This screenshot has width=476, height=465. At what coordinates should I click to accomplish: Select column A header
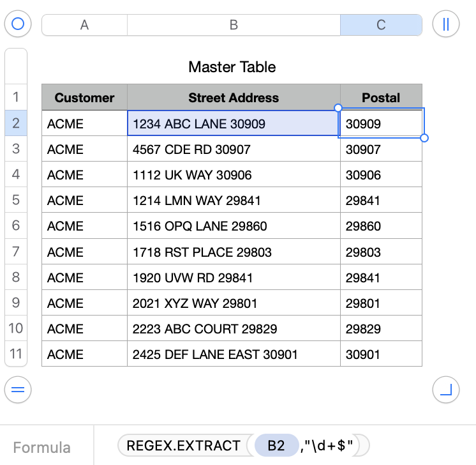click(x=84, y=25)
